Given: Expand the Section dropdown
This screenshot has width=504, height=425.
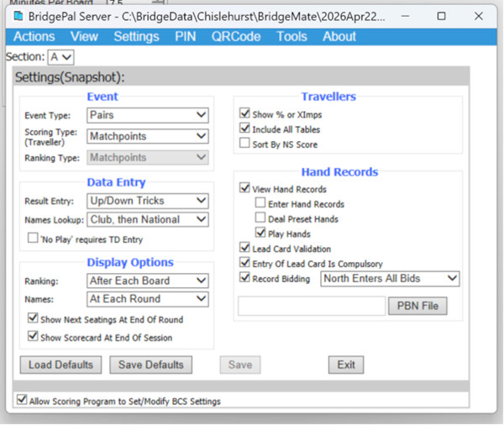Looking at the screenshot, I should pos(61,56).
